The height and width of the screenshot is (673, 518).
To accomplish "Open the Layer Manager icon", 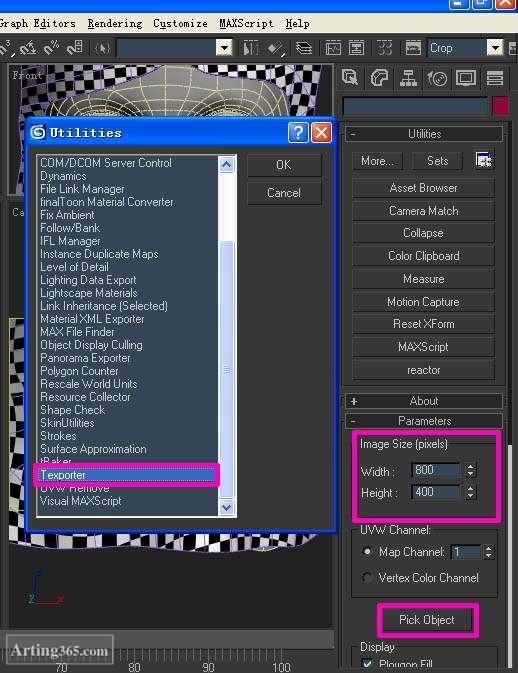I will pyautogui.click(x=304, y=49).
